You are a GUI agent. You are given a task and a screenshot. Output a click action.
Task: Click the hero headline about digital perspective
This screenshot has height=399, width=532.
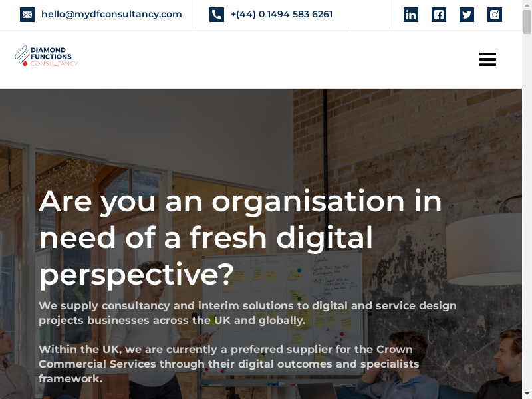point(240,238)
